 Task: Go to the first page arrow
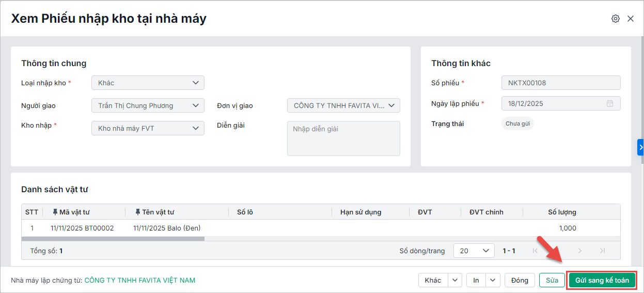[x=535, y=251]
